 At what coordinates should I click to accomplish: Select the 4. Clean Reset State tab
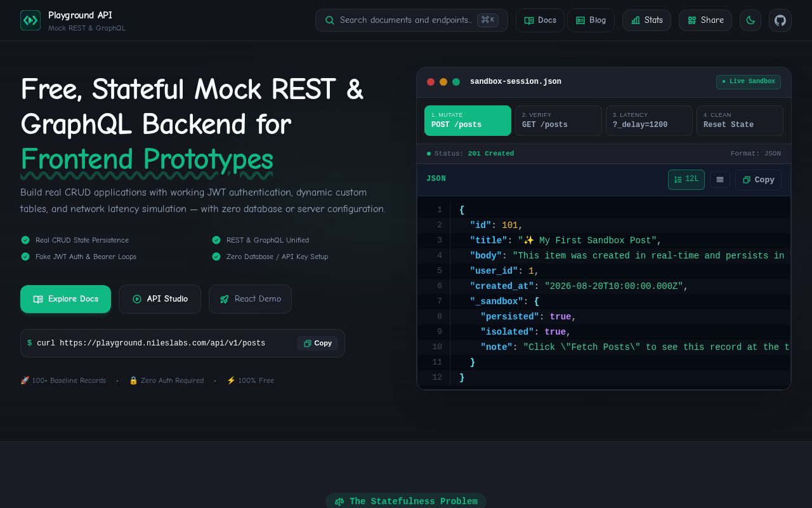tap(740, 121)
